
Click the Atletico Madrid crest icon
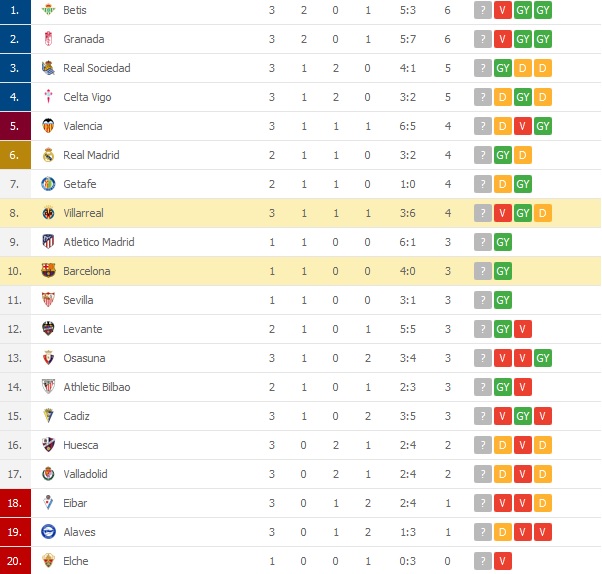click(x=48, y=242)
